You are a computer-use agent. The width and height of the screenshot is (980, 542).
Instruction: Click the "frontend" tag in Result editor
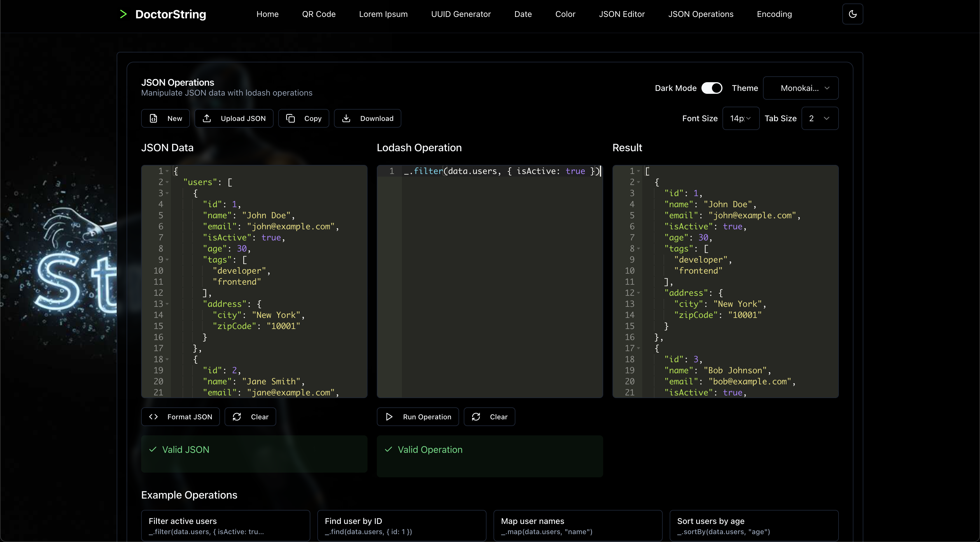698,271
